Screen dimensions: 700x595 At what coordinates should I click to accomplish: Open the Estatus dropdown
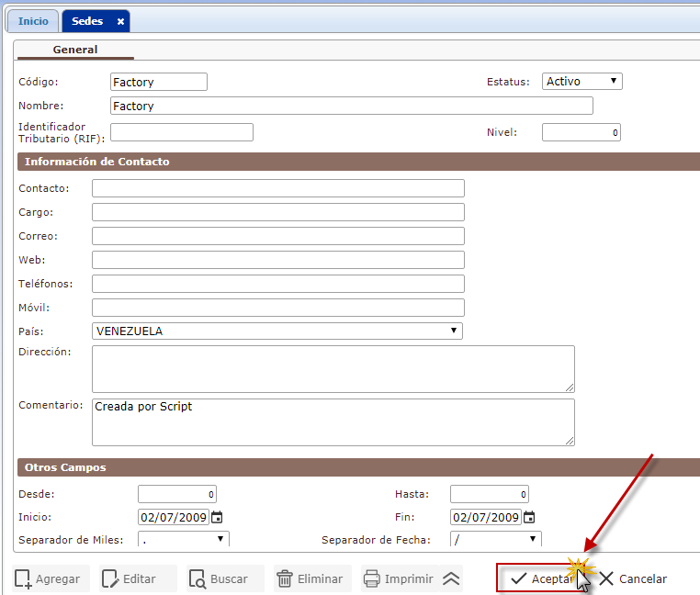tap(582, 81)
